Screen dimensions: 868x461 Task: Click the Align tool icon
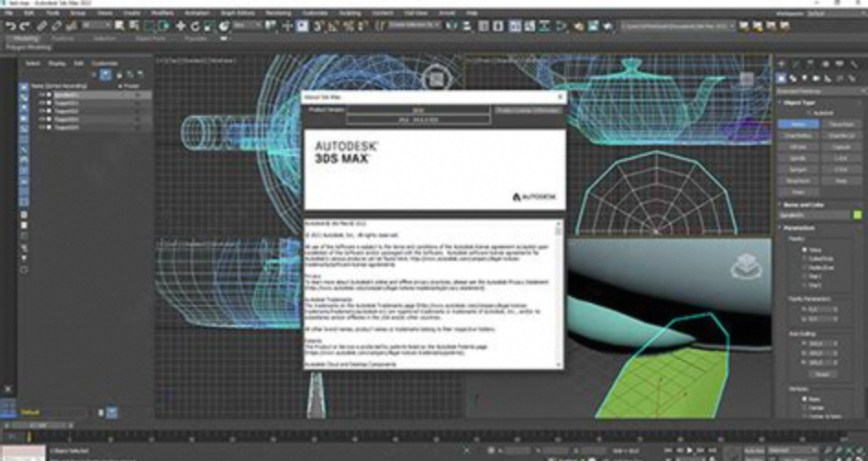click(466, 26)
